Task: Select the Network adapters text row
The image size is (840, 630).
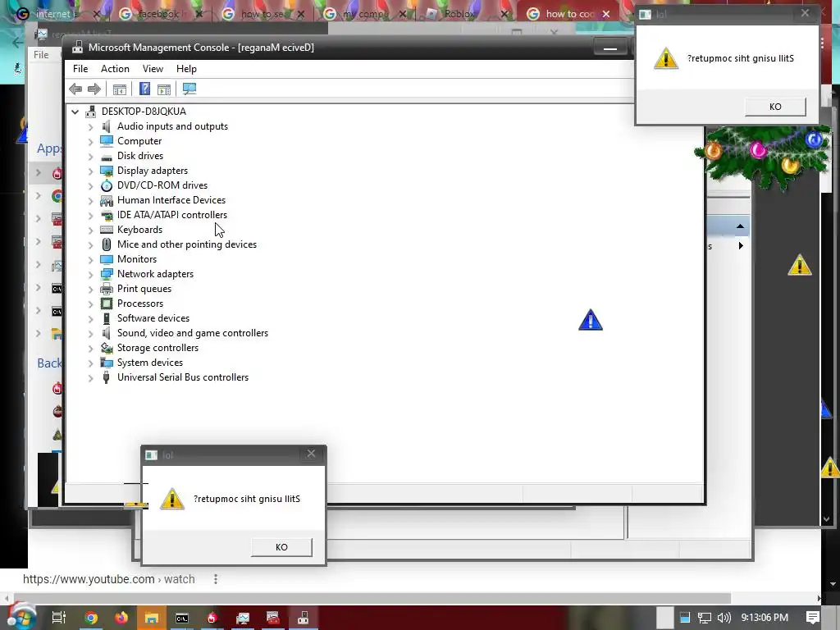Action: click(155, 274)
